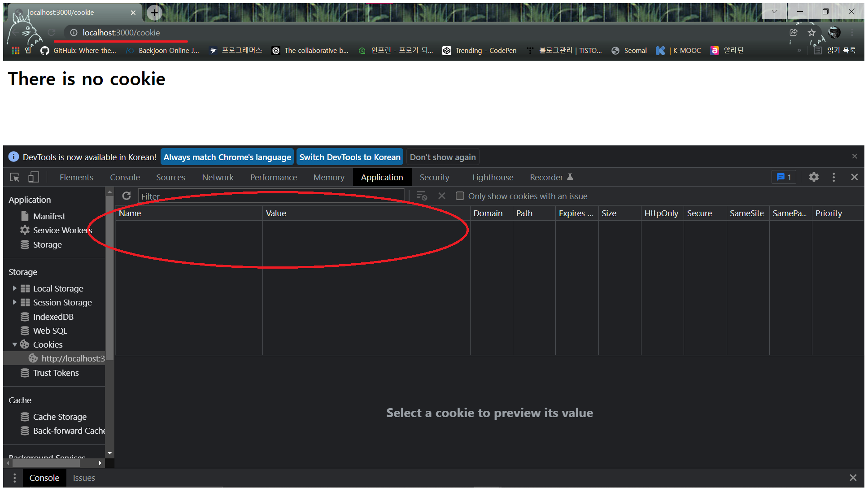Click the clear all cookies icon
The image size is (868, 492).
[421, 196]
